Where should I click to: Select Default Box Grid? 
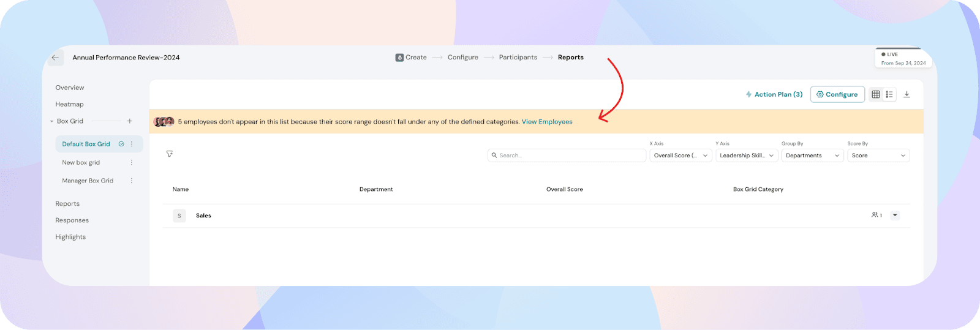click(x=86, y=144)
